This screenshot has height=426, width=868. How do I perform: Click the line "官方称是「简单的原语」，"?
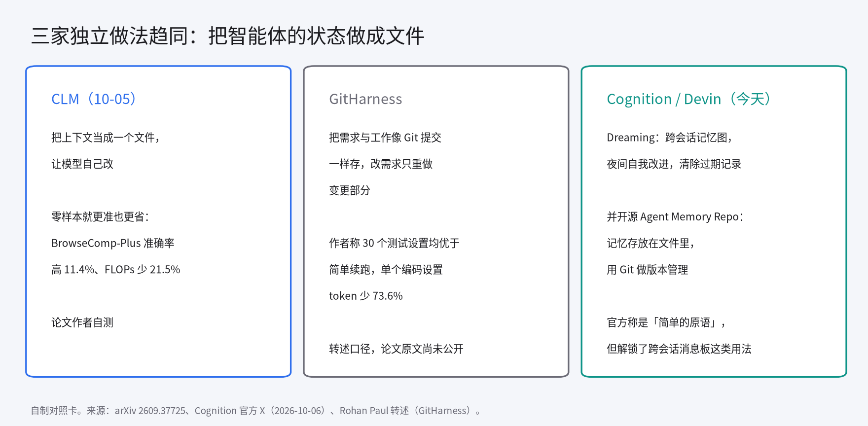click(x=667, y=322)
